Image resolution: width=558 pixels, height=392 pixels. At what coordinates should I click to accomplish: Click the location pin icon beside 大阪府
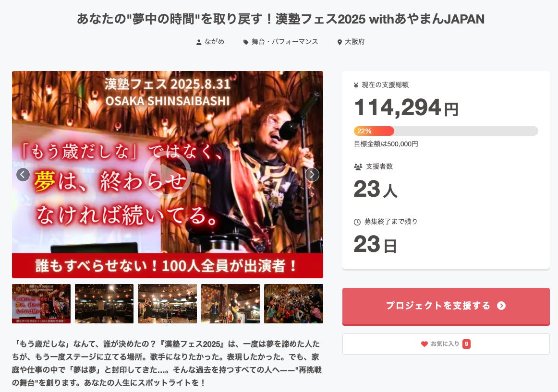click(x=340, y=42)
